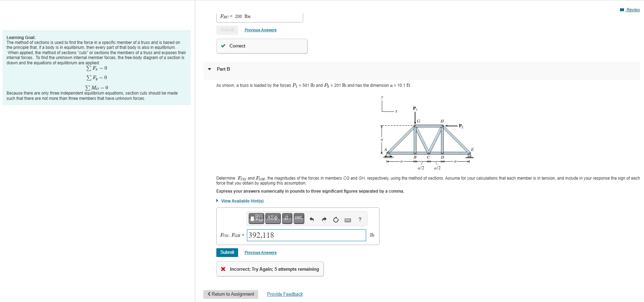Click the Learning Goal heading
This screenshot has height=302, width=644.
tap(21, 38)
